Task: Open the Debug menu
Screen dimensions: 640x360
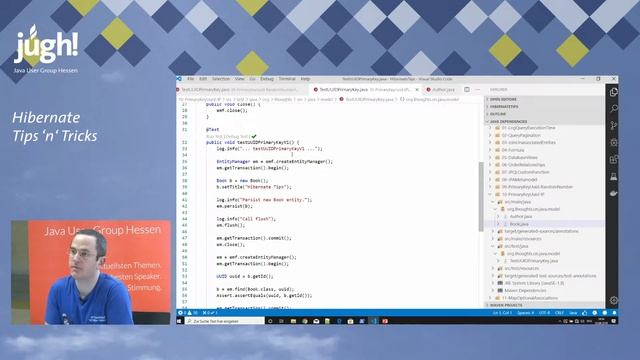Action: pos(267,79)
